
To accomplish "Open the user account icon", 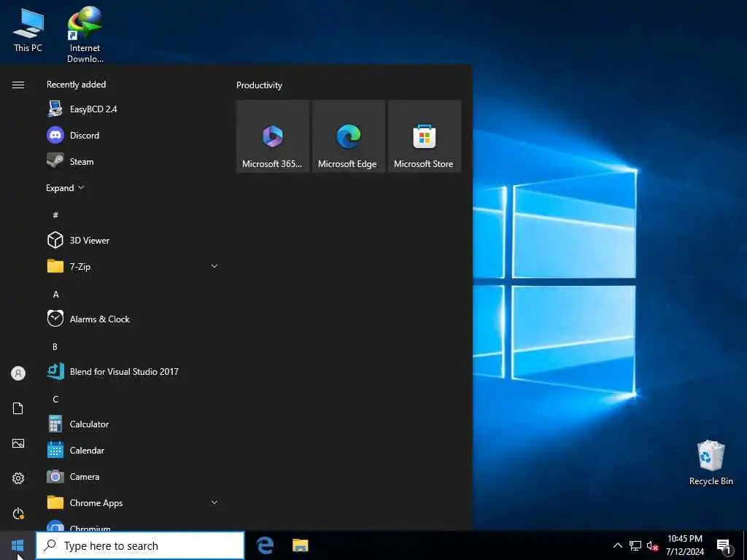I will click(18, 373).
